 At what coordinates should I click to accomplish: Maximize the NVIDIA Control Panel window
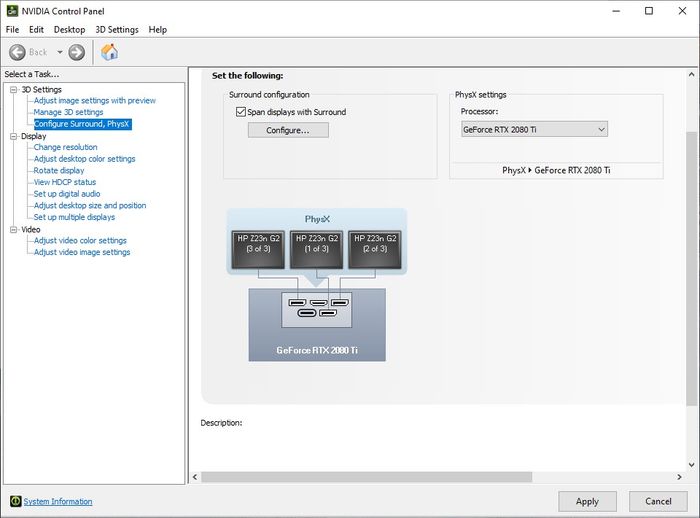[649, 11]
